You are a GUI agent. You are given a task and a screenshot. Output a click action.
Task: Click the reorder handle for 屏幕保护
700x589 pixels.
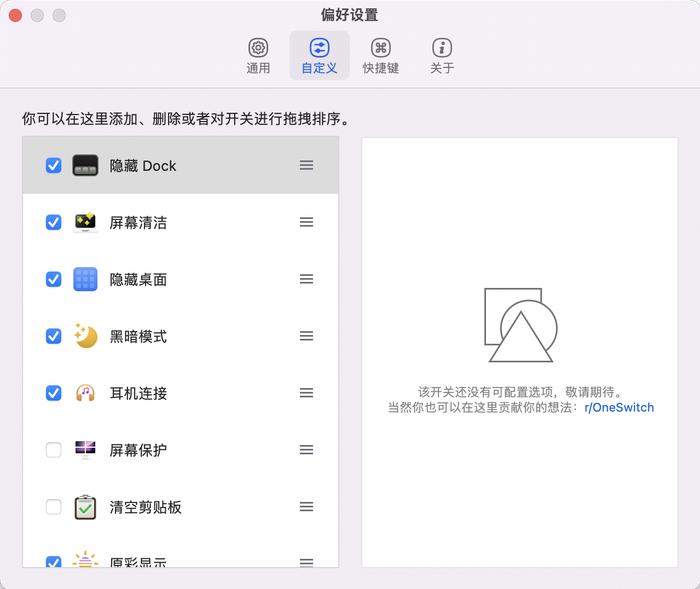pos(306,450)
